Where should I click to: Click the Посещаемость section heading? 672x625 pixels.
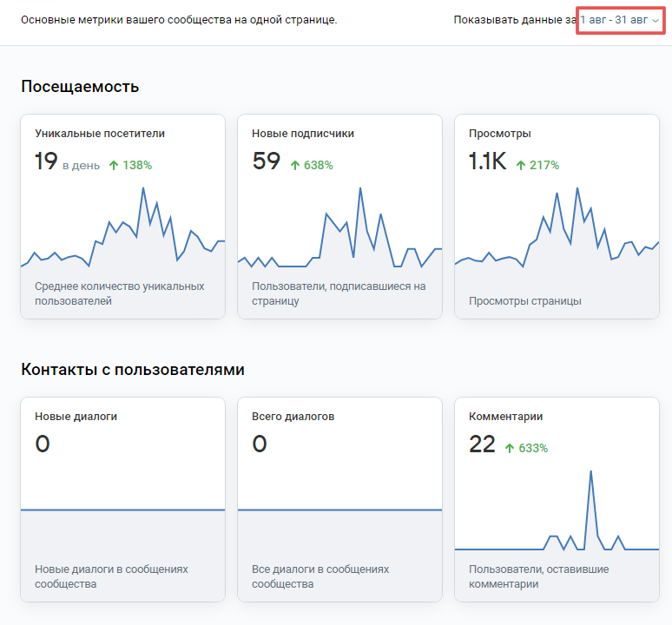click(x=80, y=87)
